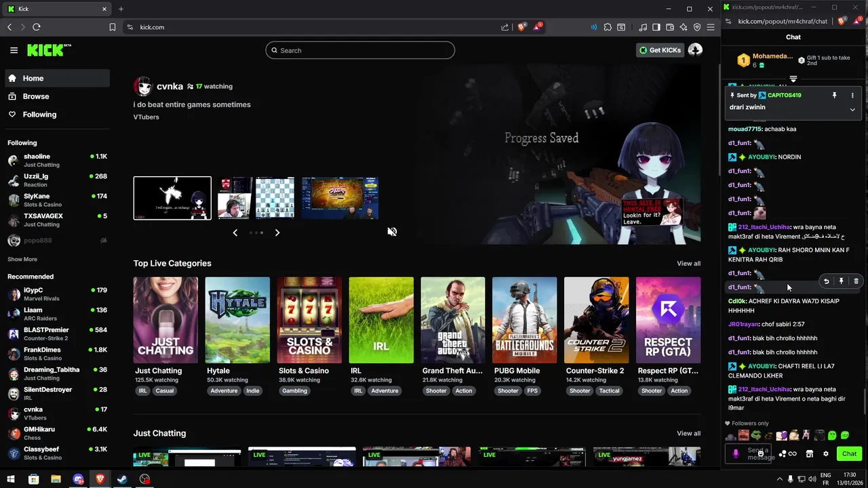The width and height of the screenshot is (868, 488).
Task: Click the share icon in the address bar
Action: pos(505,27)
